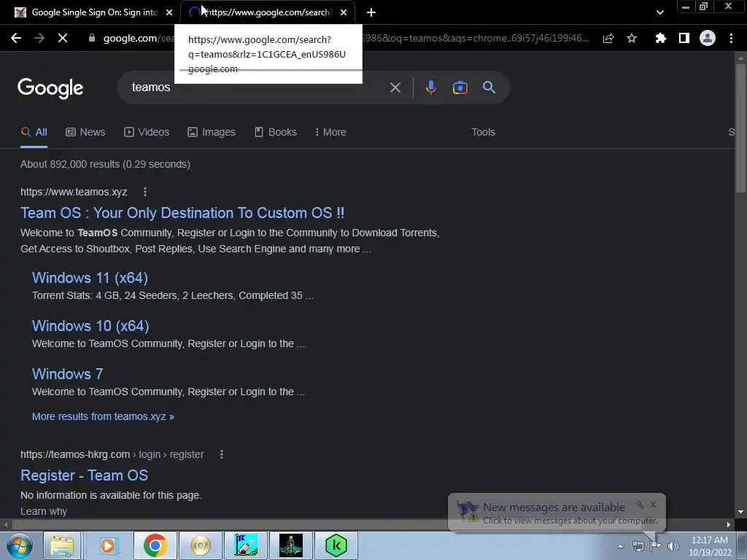Viewport: 747px width, 560px height.
Task: Launch Windows Media Player from taskbar
Action: pos(109,545)
